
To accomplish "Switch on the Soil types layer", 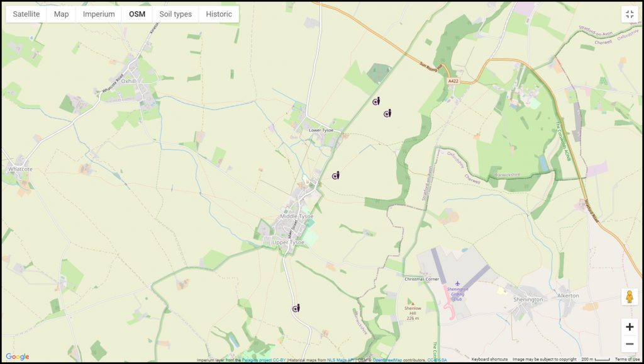I will [x=175, y=13].
